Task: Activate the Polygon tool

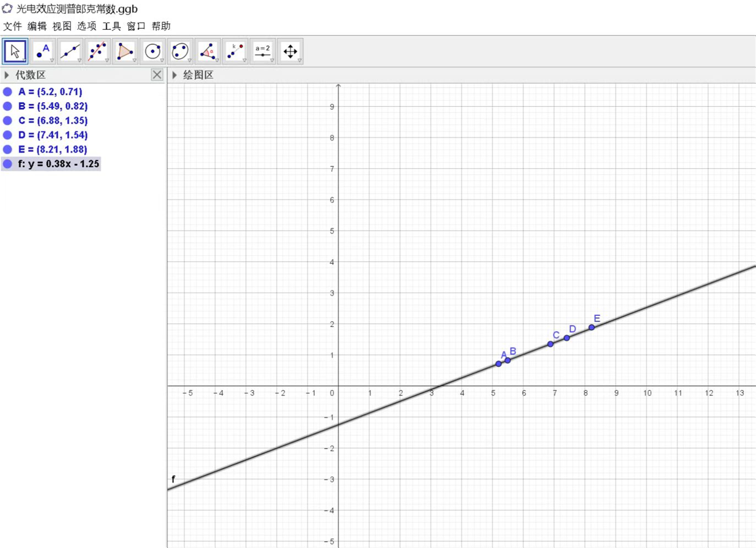Action: click(125, 51)
